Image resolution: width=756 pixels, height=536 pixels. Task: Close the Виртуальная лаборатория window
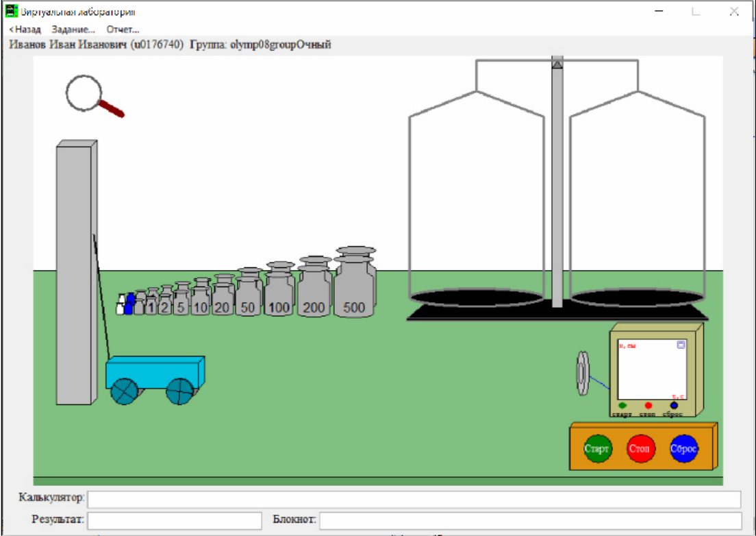pos(734,11)
